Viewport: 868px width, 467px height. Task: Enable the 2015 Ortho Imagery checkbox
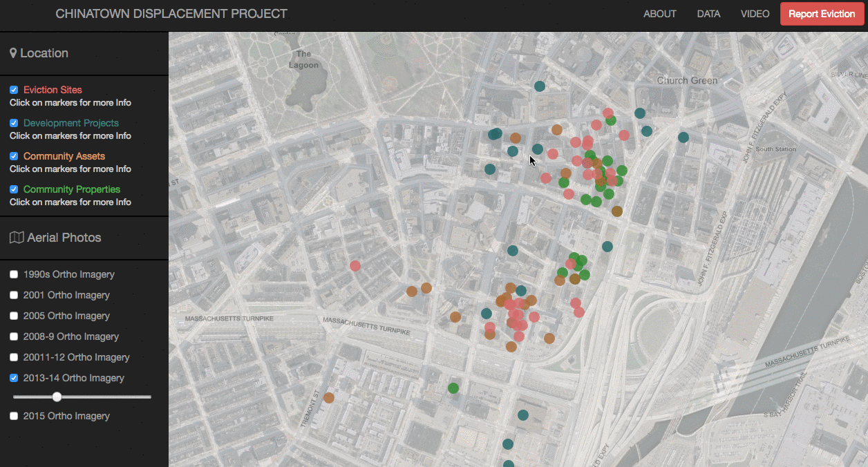coord(14,416)
